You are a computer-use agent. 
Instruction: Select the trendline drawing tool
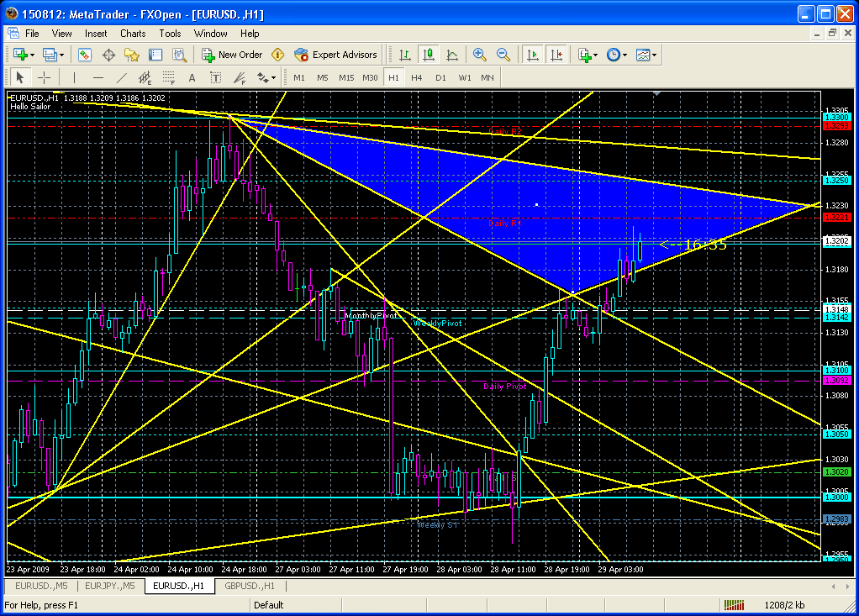[121, 77]
